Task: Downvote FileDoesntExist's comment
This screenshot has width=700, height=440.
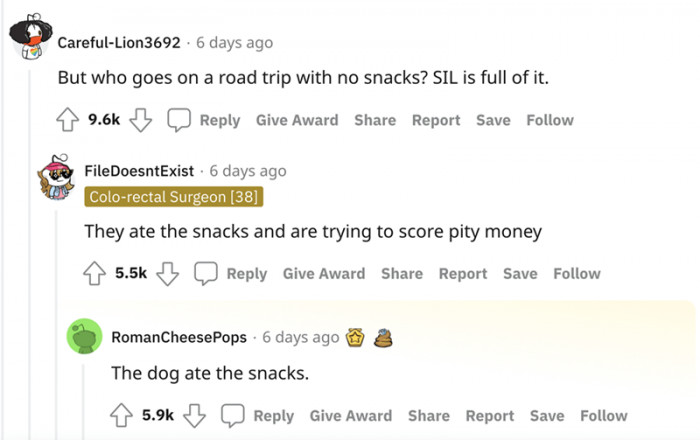Action: pos(167,273)
